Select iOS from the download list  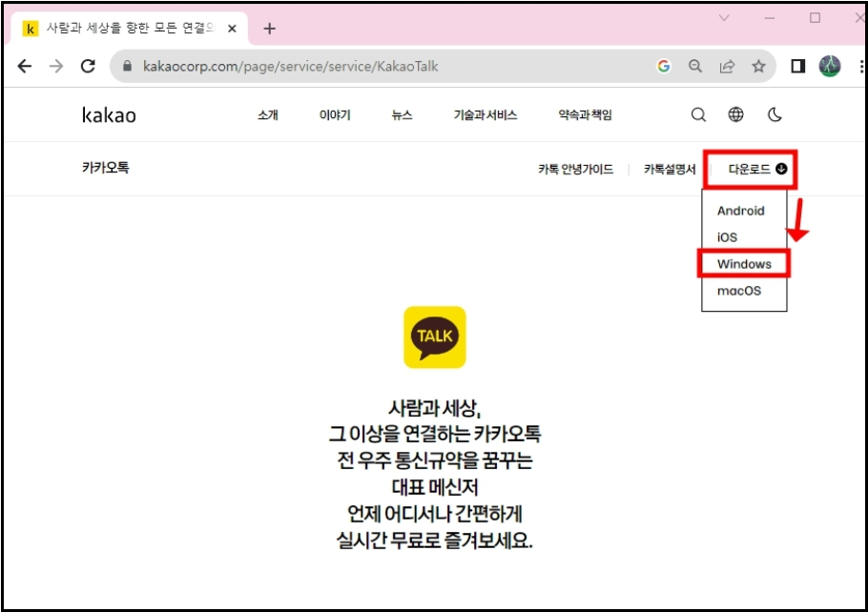coord(727,237)
